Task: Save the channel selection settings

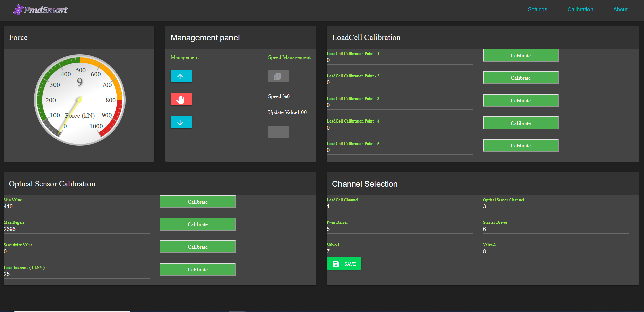Action: [344, 264]
